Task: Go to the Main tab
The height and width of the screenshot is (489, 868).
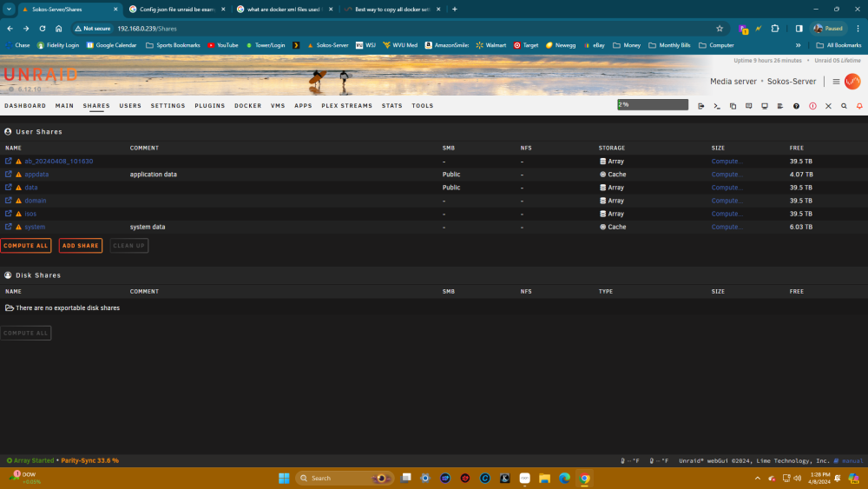Action: (x=64, y=106)
